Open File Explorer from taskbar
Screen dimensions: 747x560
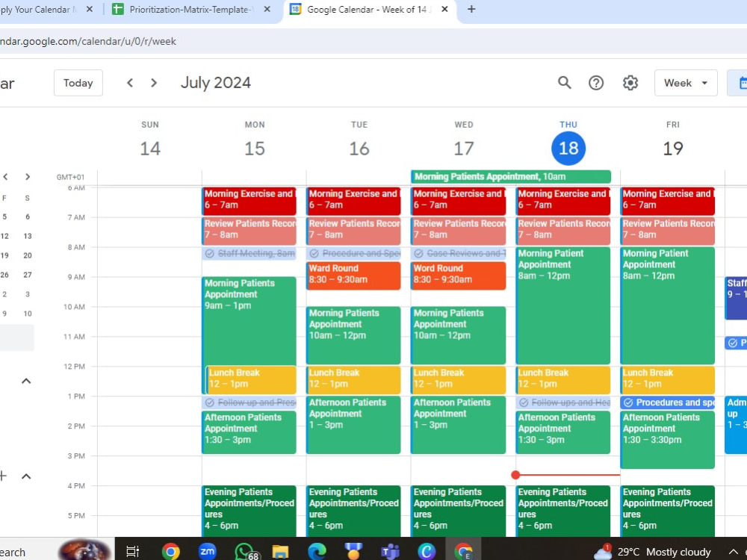tap(281, 552)
